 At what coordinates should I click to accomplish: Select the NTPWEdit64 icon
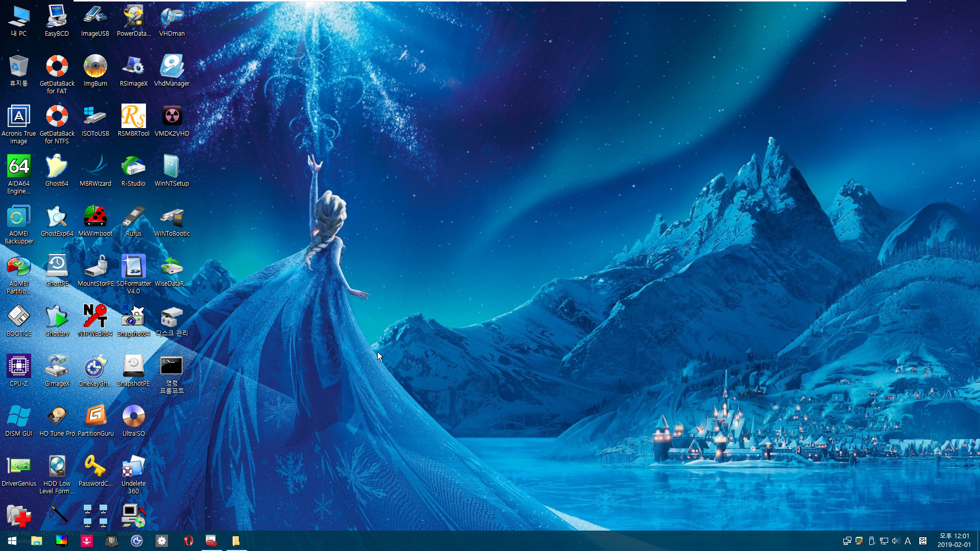pyautogui.click(x=95, y=321)
